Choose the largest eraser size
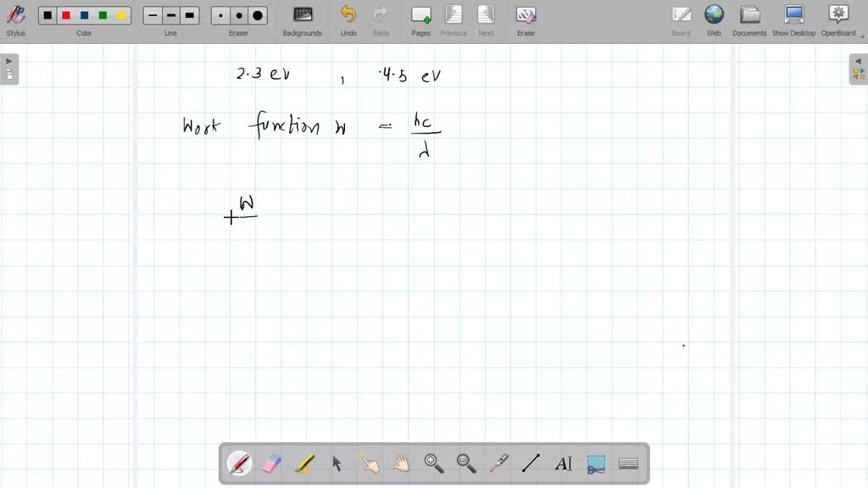 [257, 14]
